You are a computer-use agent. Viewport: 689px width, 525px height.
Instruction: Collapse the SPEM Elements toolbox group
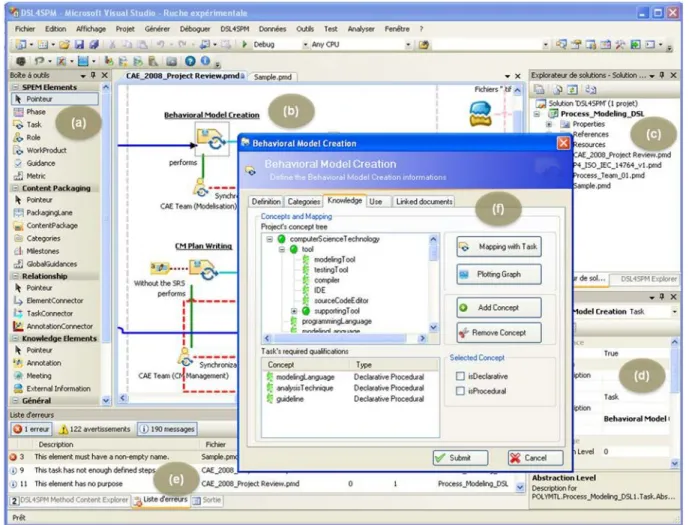point(15,87)
